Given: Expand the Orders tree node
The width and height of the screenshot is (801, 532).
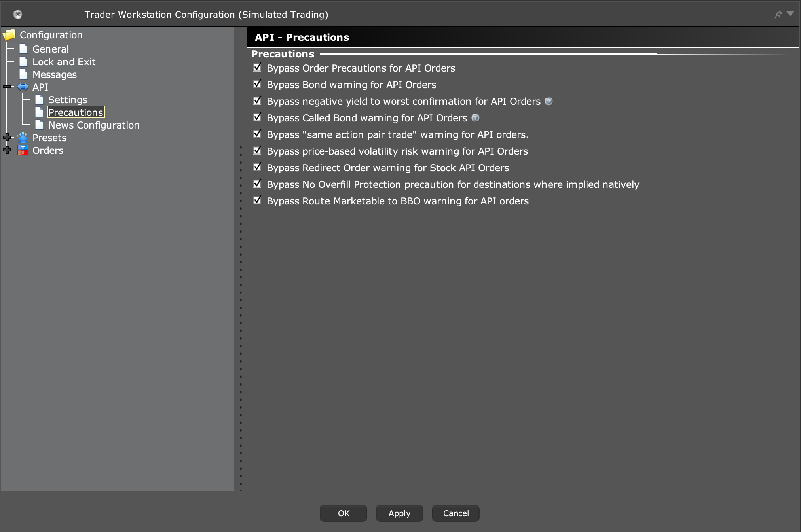Looking at the screenshot, I should coord(7,150).
